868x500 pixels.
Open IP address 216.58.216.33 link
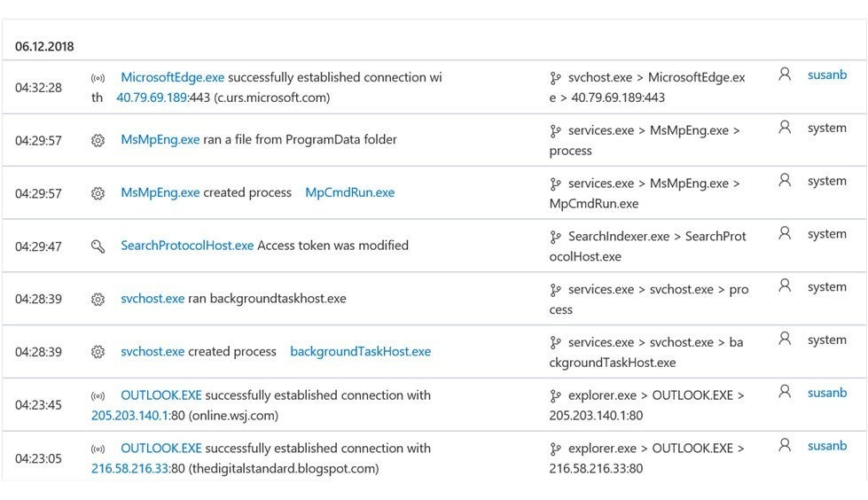(x=130, y=469)
